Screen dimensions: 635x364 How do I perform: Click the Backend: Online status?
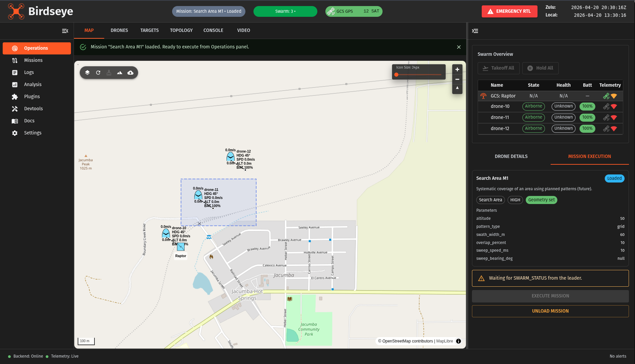pos(26,357)
